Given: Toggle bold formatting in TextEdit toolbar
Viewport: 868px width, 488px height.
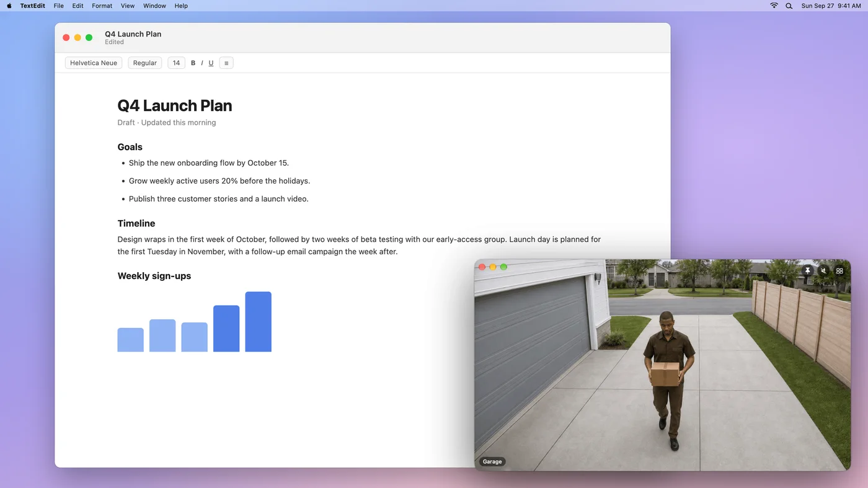Looking at the screenshot, I should point(193,63).
